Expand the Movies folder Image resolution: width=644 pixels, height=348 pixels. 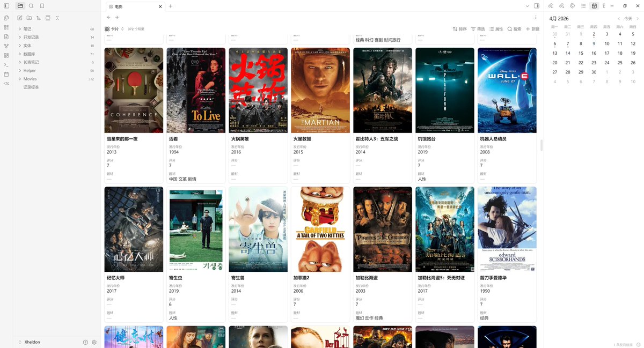tap(56, 79)
